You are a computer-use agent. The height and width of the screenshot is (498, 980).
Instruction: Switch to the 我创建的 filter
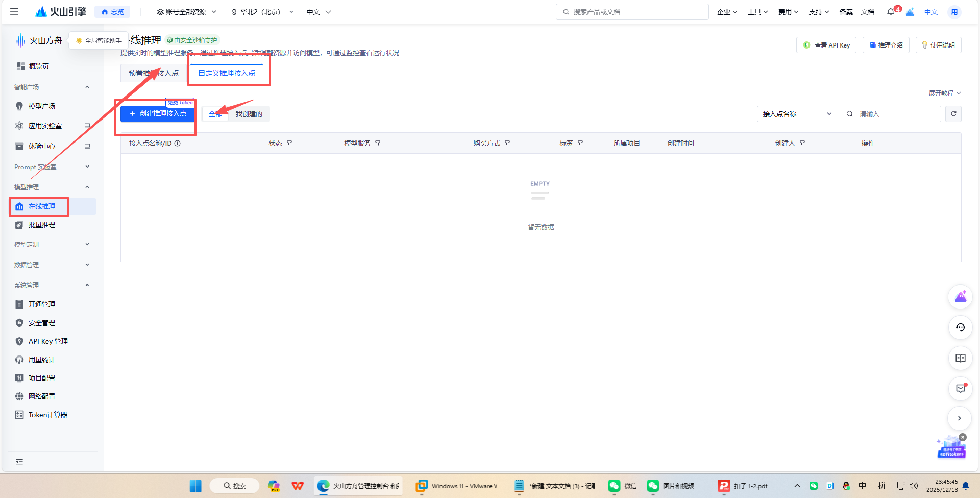[248, 113]
